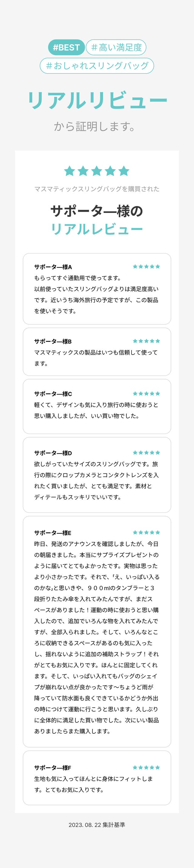
Task: Click star rating on サポーター様C review
Action: coord(146,394)
